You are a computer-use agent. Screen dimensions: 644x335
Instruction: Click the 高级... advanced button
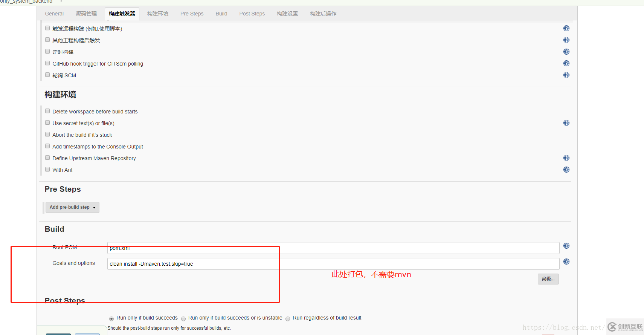[x=548, y=279]
